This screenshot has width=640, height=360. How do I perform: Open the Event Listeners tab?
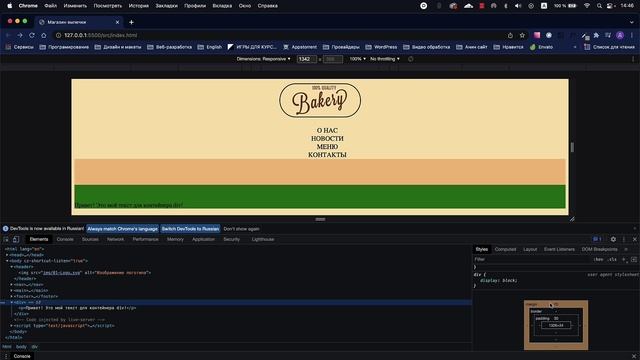coord(559,249)
